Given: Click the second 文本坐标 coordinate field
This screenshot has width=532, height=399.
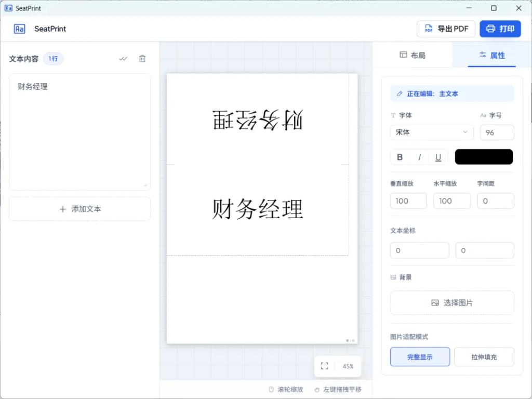Looking at the screenshot, I should point(485,250).
